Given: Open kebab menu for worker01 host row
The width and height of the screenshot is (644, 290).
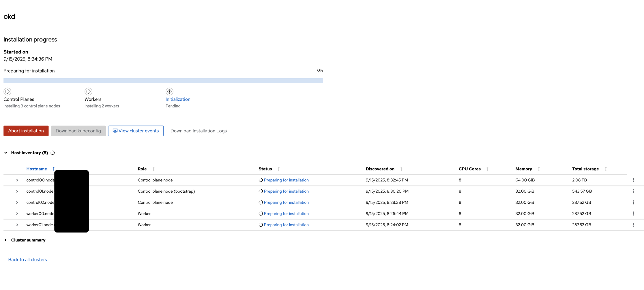Looking at the screenshot, I should [x=633, y=225].
